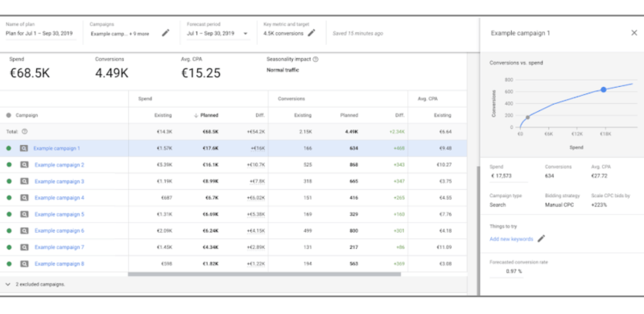
Task: Edit key metric and target pencil
Action: (312, 33)
